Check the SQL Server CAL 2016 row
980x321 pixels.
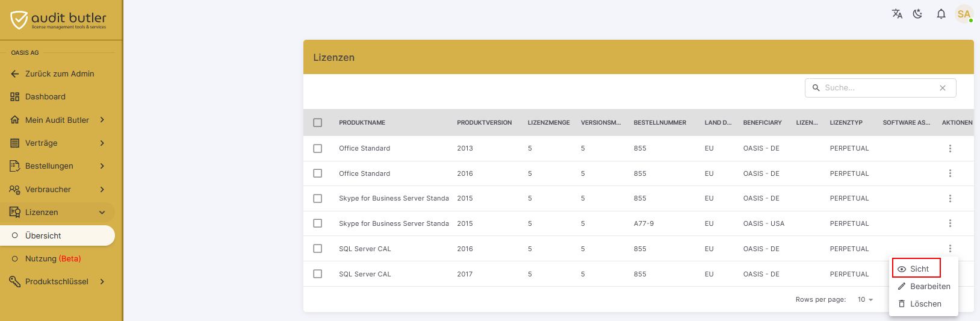coord(318,249)
